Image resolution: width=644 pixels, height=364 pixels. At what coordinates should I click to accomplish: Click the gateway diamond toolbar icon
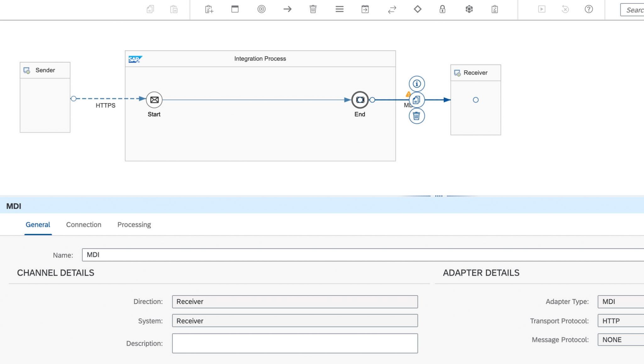coord(418,9)
